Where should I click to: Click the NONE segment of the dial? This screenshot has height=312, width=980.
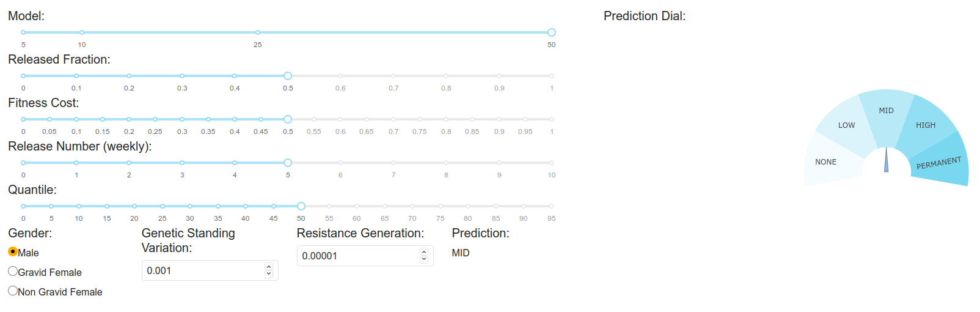[x=826, y=162]
